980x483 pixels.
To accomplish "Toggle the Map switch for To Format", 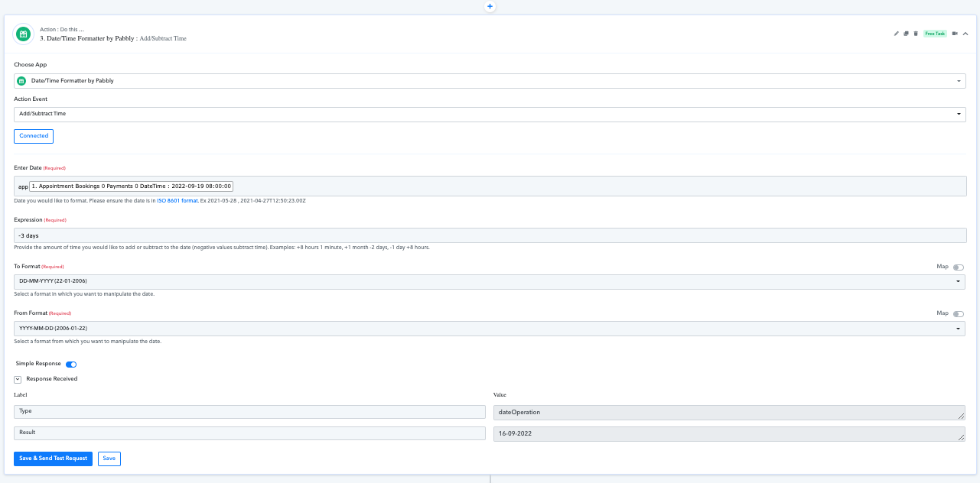I will (x=959, y=267).
